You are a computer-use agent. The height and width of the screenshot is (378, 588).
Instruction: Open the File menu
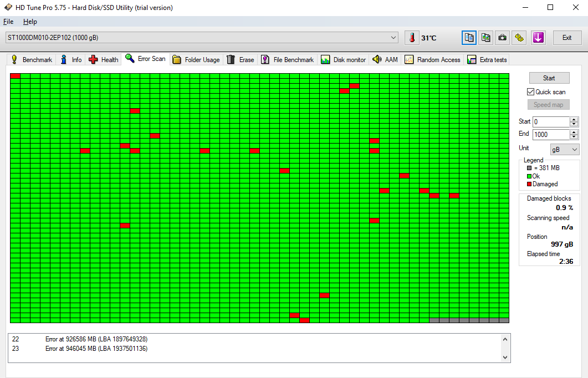click(x=8, y=22)
